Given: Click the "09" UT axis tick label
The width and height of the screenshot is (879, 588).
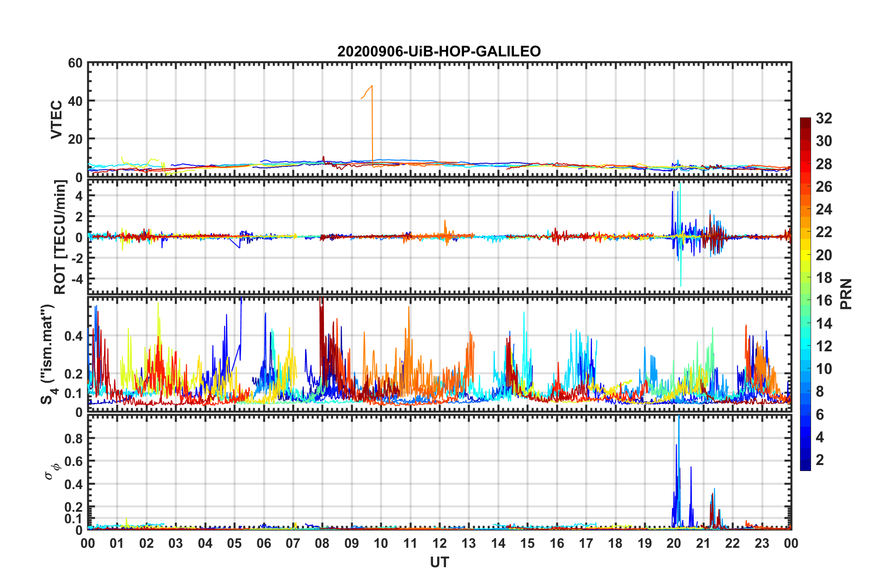Looking at the screenshot, I should click(x=352, y=543).
